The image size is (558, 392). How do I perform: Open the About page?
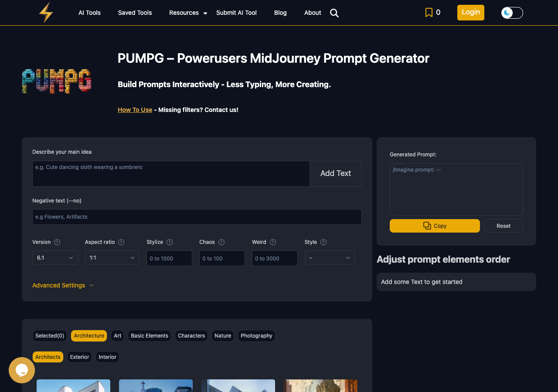313,13
